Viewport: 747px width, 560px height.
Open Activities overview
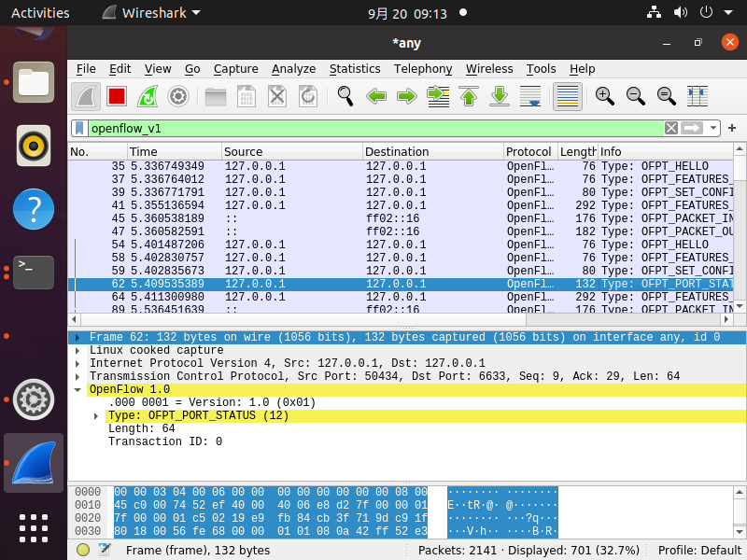(40, 13)
